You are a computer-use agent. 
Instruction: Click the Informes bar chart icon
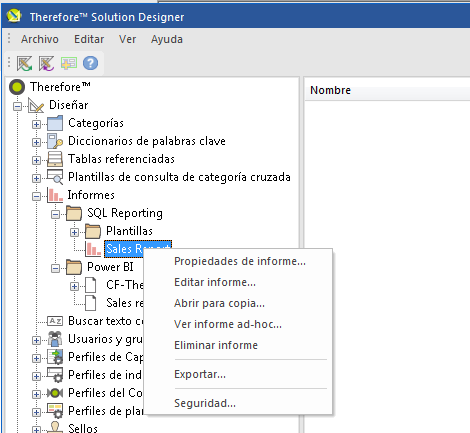(x=55, y=195)
